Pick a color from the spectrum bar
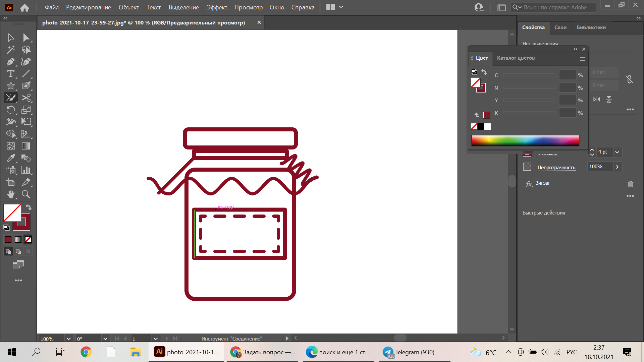Viewport: 644px width, 362px height. [x=525, y=141]
